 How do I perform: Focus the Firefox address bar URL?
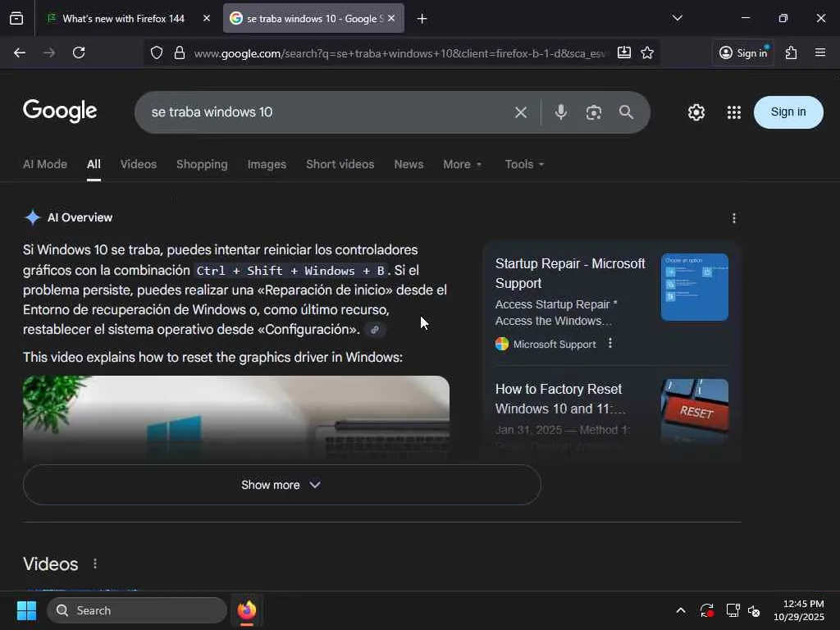click(400, 53)
